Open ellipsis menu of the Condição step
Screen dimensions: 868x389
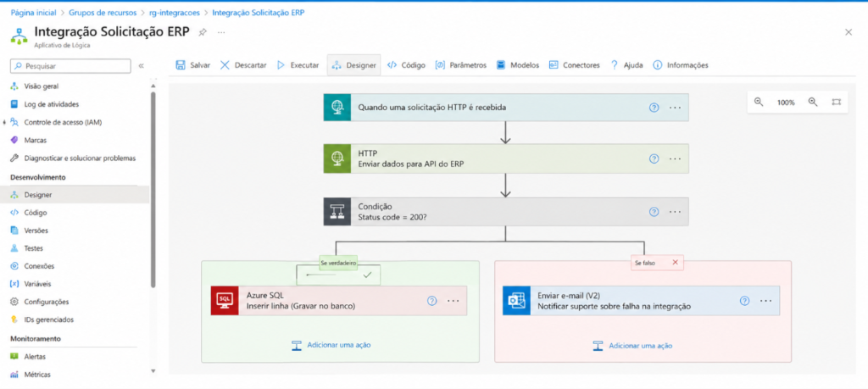(675, 211)
